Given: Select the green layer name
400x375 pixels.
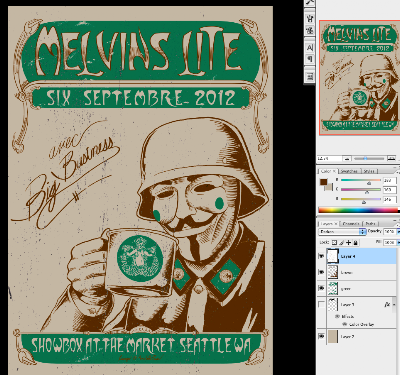Looking at the screenshot, I should pyautogui.click(x=346, y=289).
